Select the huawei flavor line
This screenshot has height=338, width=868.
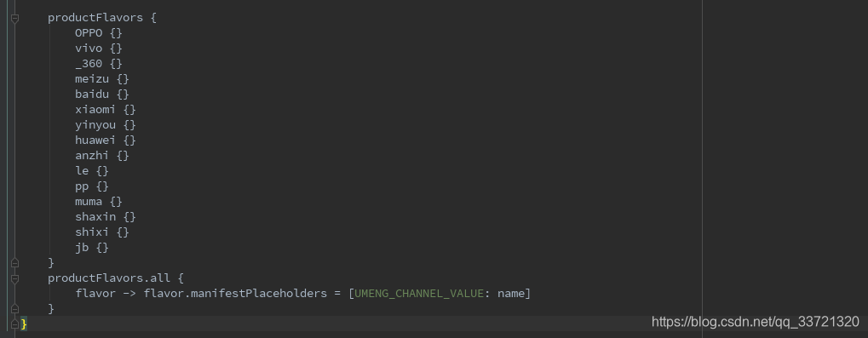pyautogui.click(x=105, y=140)
